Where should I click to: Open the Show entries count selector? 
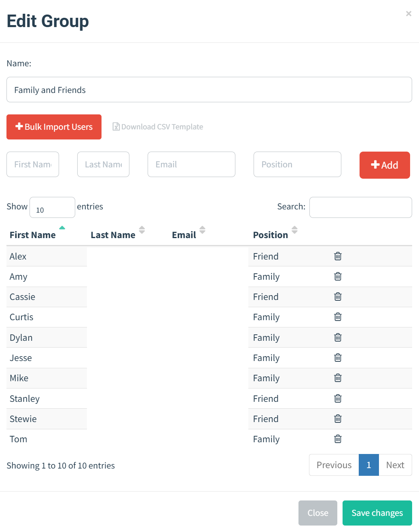click(52, 207)
